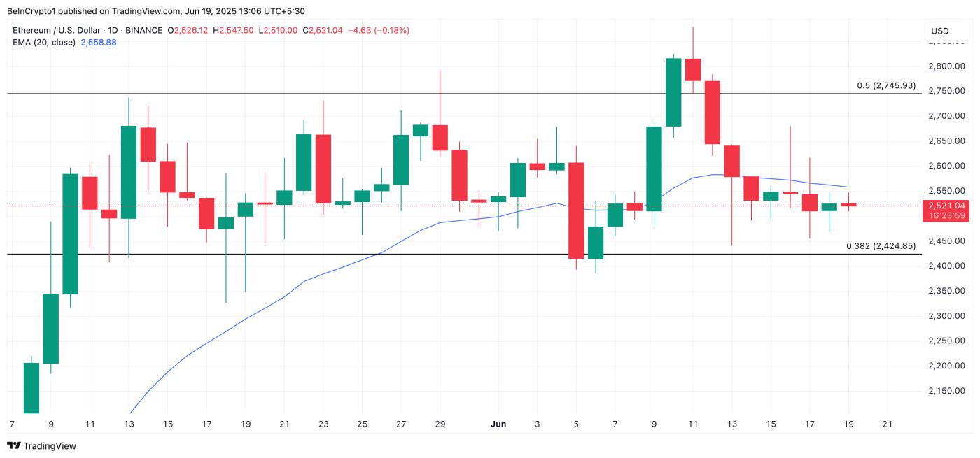Screen dimensions: 980x458
Task: Click the blue EMA value 2,558.88
Action: pyautogui.click(x=99, y=42)
